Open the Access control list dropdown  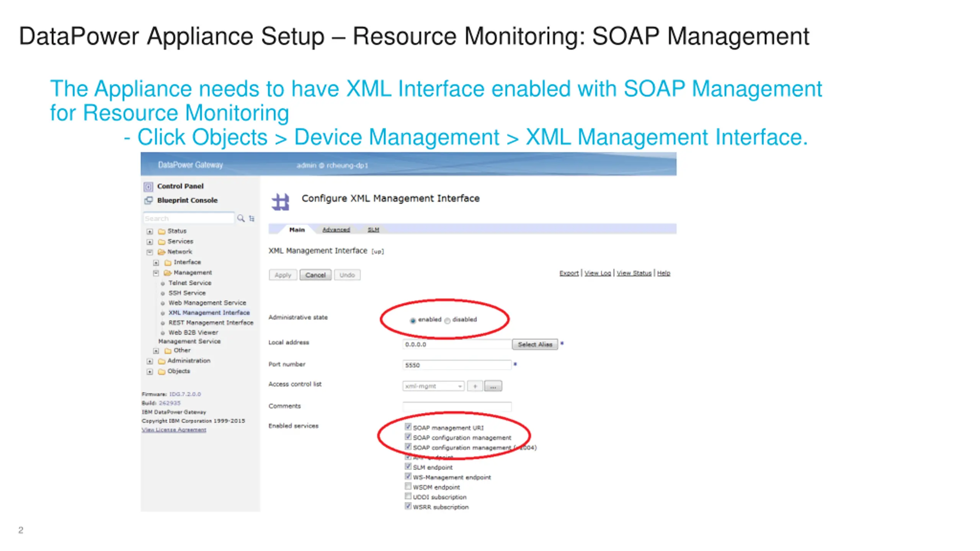point(433,386)
